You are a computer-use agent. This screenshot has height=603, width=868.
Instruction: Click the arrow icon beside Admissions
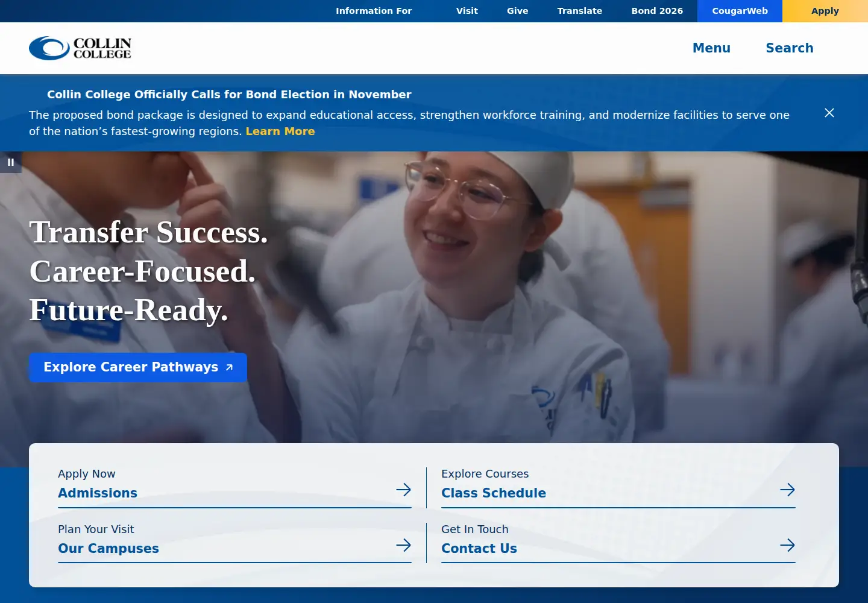[403, 490]
